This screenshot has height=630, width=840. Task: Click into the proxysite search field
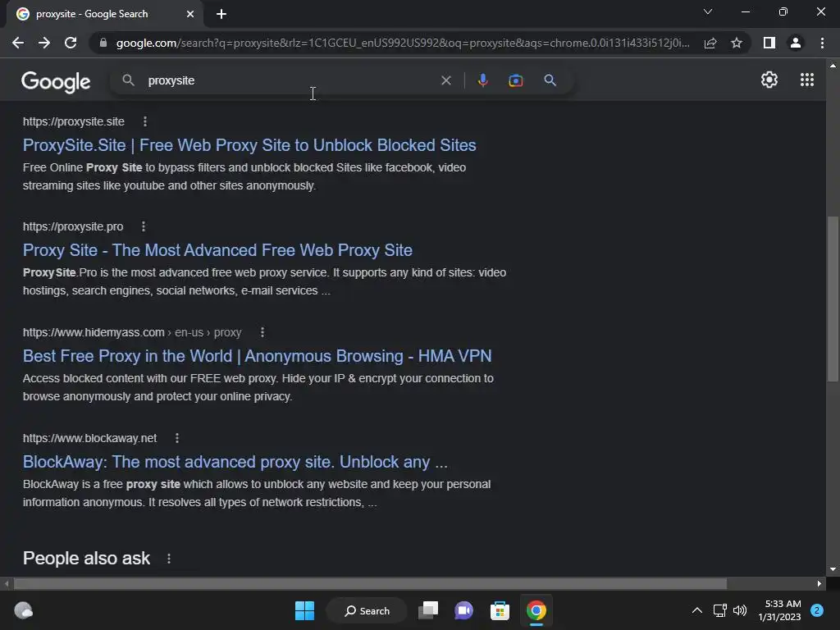pos(290,80)
